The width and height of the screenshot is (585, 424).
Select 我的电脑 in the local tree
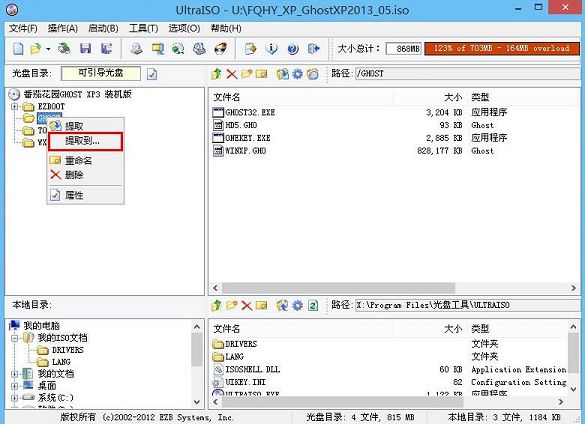click(x=41, y=326)
